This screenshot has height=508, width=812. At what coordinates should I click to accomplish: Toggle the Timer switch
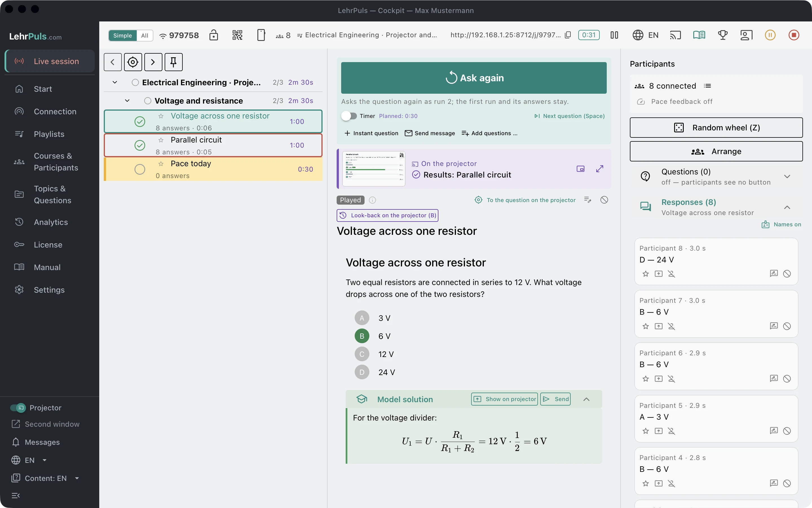[x=349, y=116]
